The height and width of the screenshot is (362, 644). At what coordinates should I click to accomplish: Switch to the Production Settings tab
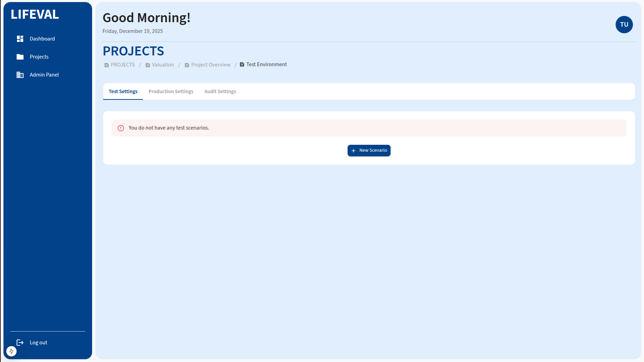point(171,91)
